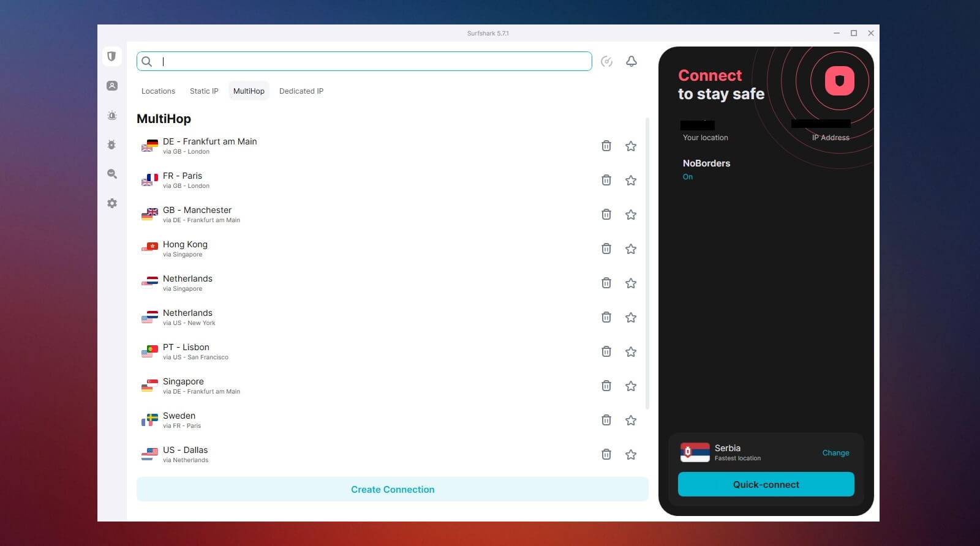Open the Dedicated IP tab
The image size is (980, 546).
click(x=301, y=91)
